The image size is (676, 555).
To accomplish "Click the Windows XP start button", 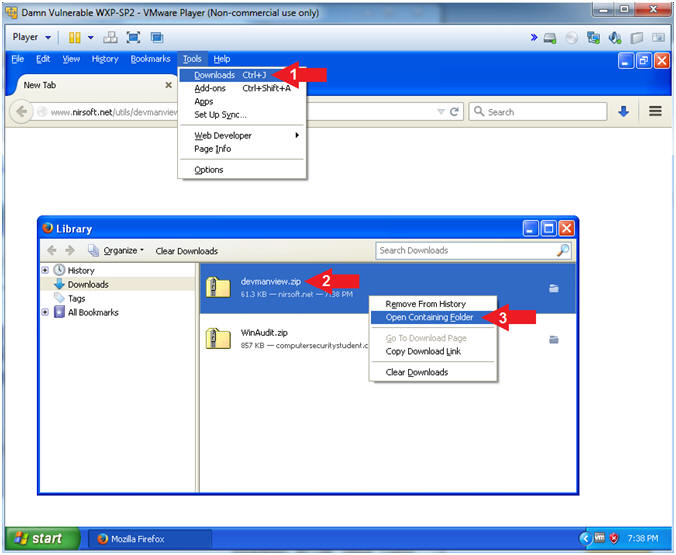I will tap(42, 538).
